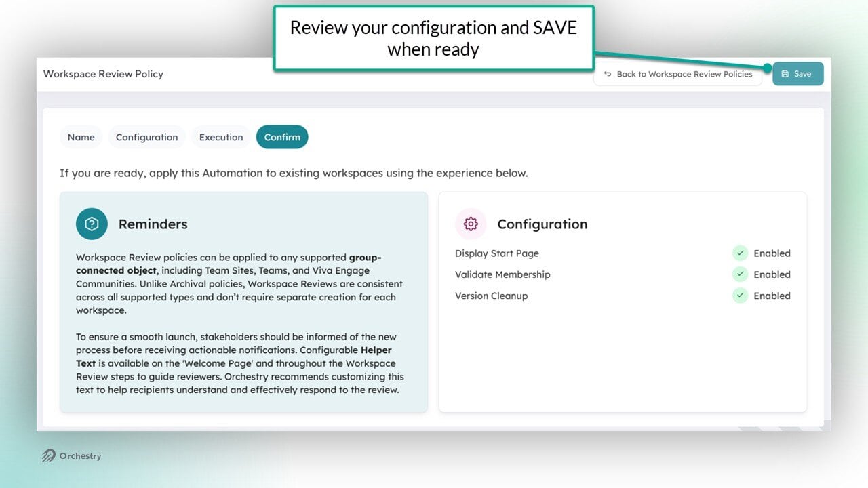Click the Validate Membership enabled checkmark
Screen dimensions: 868x488
[740, 274]
